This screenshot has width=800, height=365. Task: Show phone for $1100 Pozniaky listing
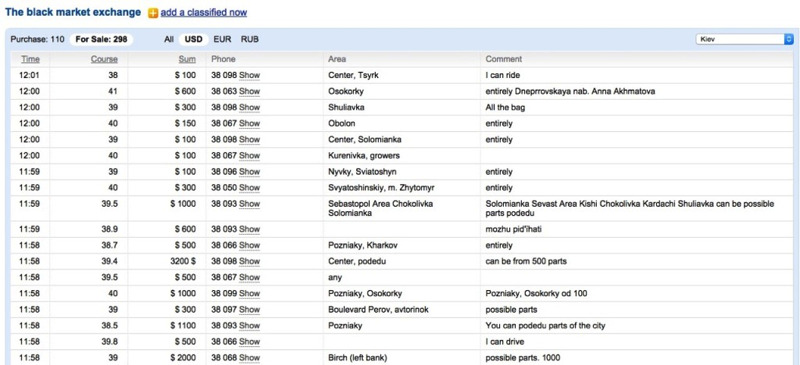[x=249, y=326]
